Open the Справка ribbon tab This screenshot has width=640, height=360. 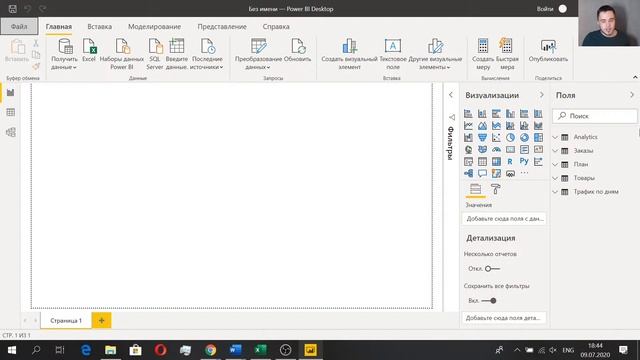click(276, 27)
